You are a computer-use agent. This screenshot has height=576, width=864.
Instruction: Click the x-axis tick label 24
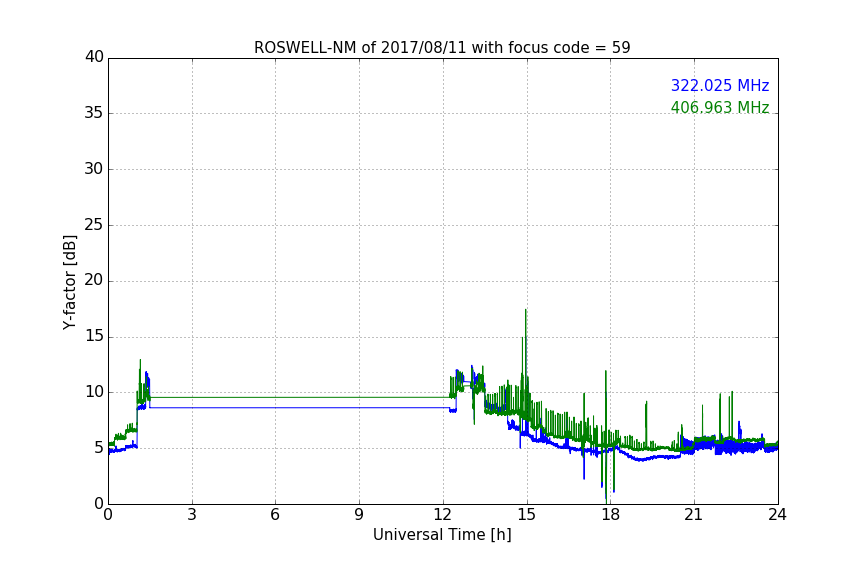(777, 515)
